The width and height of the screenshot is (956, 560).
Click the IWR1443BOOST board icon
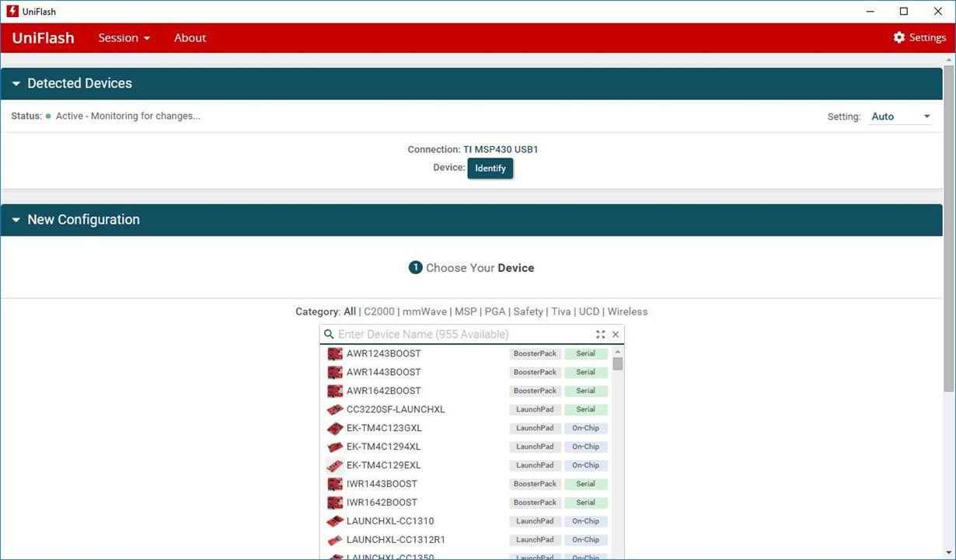click(x=335, y=484)
